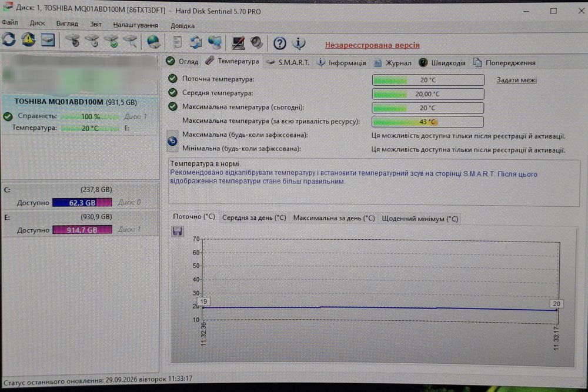Open the S.M.A.R.T. tab
This screenshot has height=392, width=588.
288,62
